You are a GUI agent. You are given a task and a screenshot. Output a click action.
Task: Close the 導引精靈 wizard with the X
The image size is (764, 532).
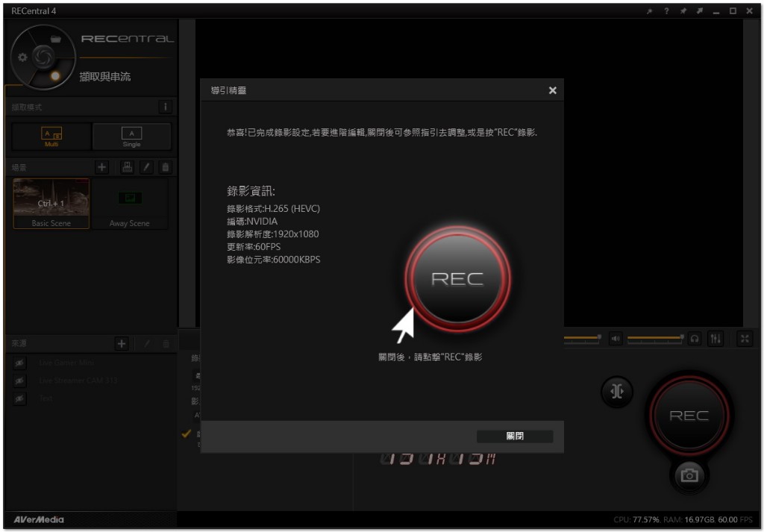pos(553,90)
